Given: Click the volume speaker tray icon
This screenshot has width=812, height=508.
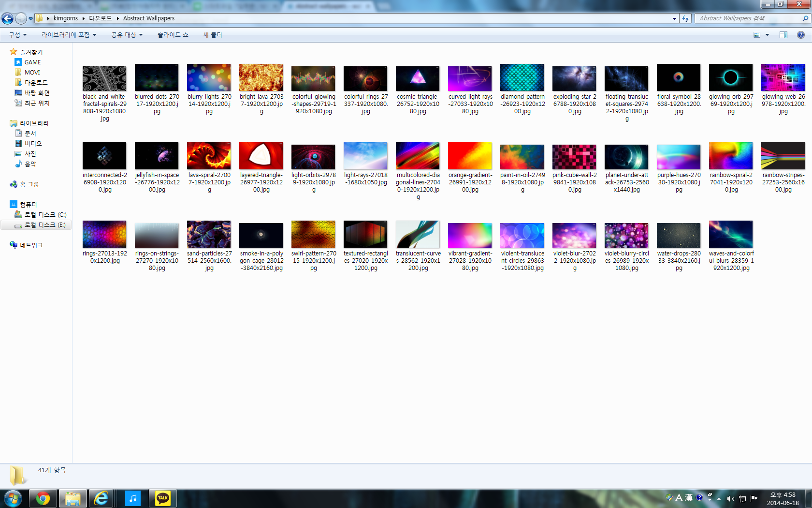Looking at the screenshot, I should (730, 499).
